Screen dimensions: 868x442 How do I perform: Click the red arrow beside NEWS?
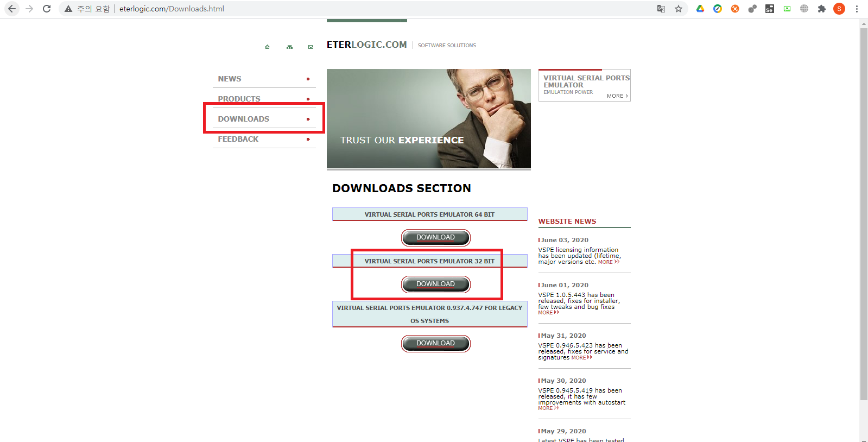point(308,79)
